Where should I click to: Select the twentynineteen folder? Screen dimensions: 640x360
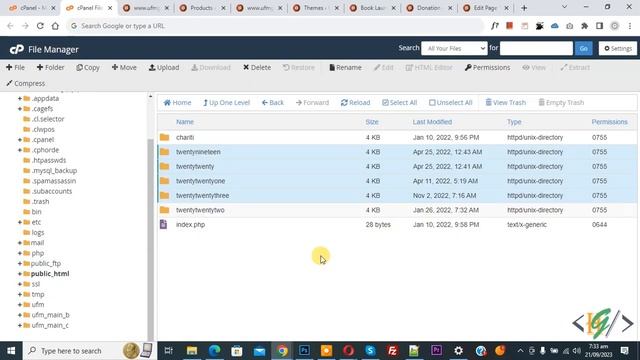397,152
